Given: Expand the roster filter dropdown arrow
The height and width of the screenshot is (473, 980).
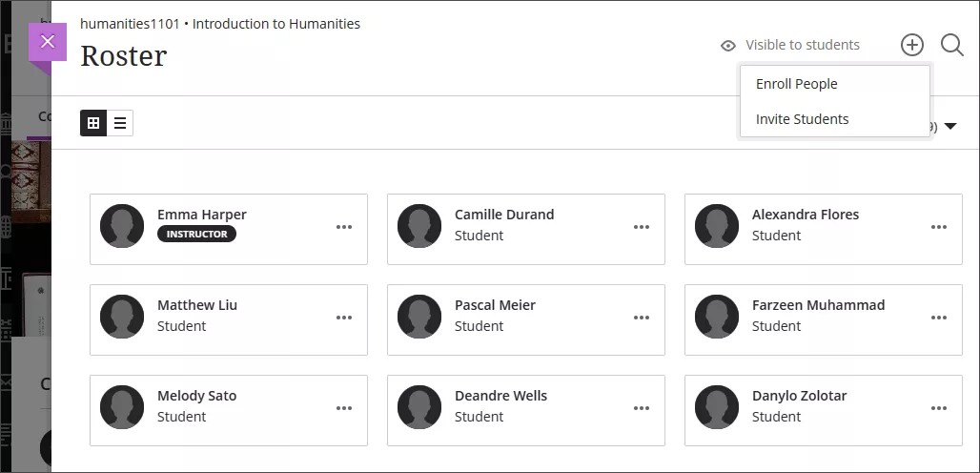Looking at the screenshot, I should (x=949, y=127).
